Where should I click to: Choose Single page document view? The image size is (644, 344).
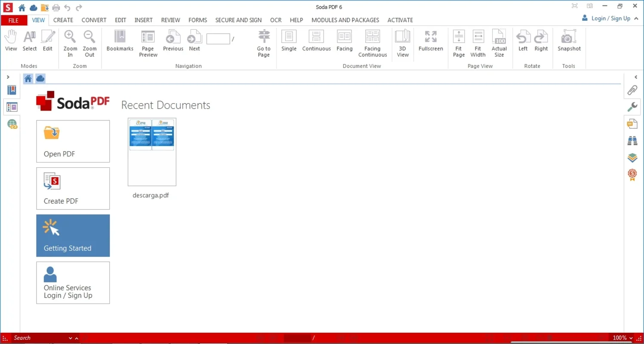point(289,41)
